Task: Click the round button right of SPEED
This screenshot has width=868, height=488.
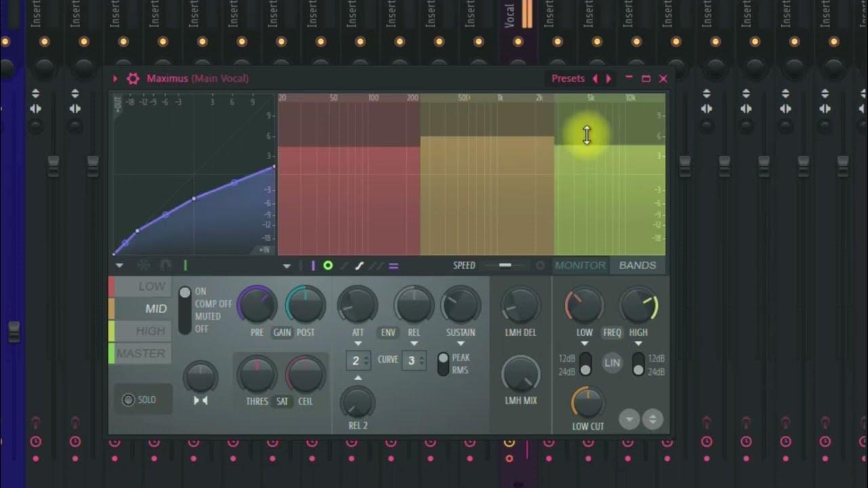Action: coord(540,266)
